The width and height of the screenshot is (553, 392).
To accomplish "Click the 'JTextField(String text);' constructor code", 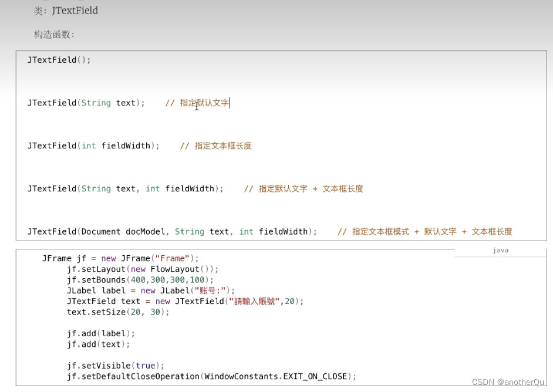I will point(86,103).
